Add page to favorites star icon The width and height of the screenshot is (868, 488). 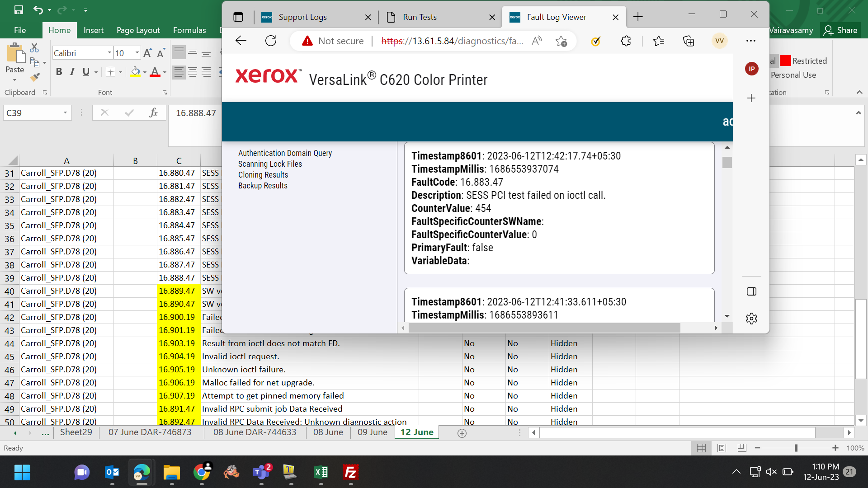(x=561, y=41)
